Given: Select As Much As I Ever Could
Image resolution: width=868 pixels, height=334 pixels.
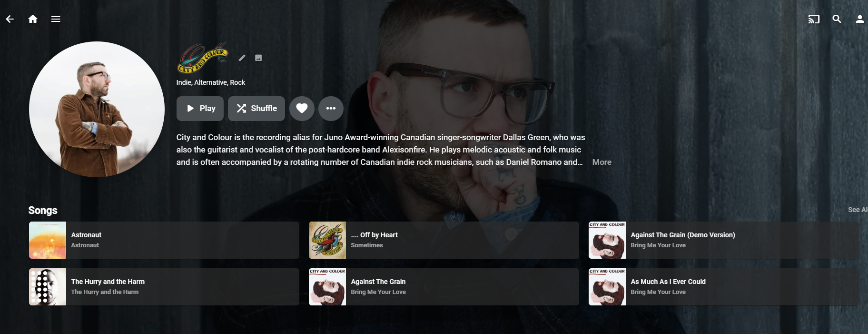Looking at the screenshot, I should (724, 287).
